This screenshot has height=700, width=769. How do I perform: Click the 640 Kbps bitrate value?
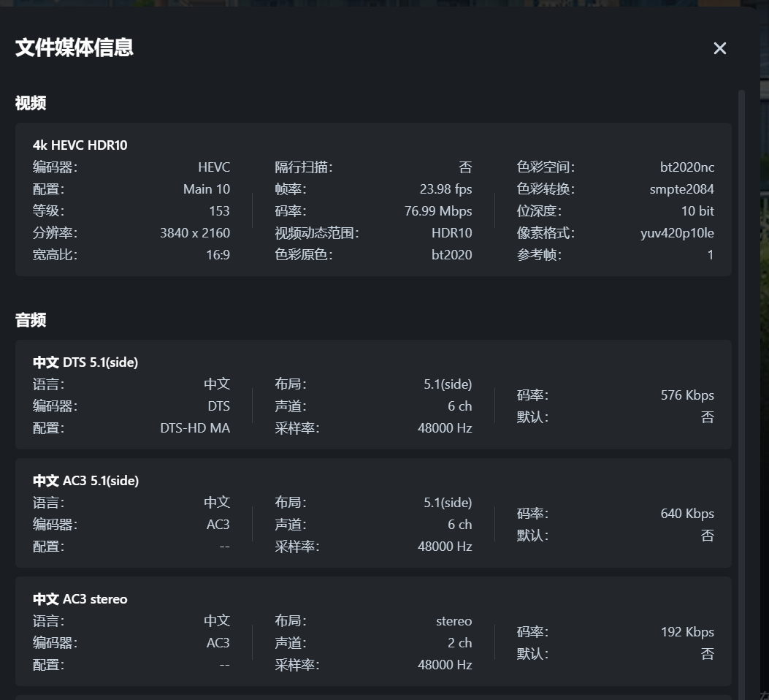[x=687, y=514]
